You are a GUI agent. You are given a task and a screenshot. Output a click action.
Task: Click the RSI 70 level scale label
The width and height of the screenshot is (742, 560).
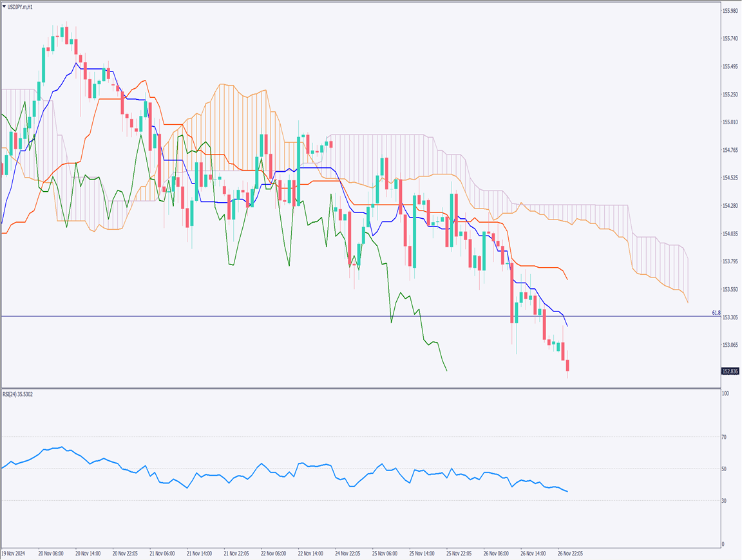(x=724, y=437)
